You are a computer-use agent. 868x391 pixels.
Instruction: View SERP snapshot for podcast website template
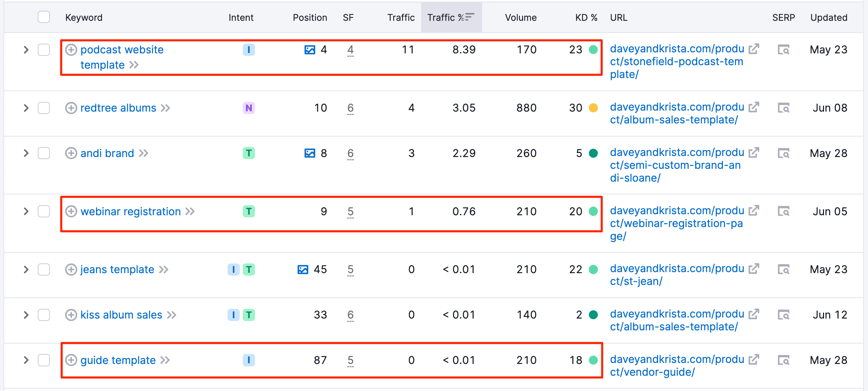(784, 50)
